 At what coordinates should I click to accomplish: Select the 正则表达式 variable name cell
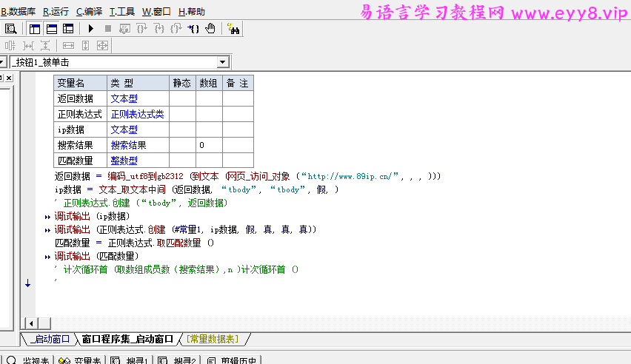80,114
